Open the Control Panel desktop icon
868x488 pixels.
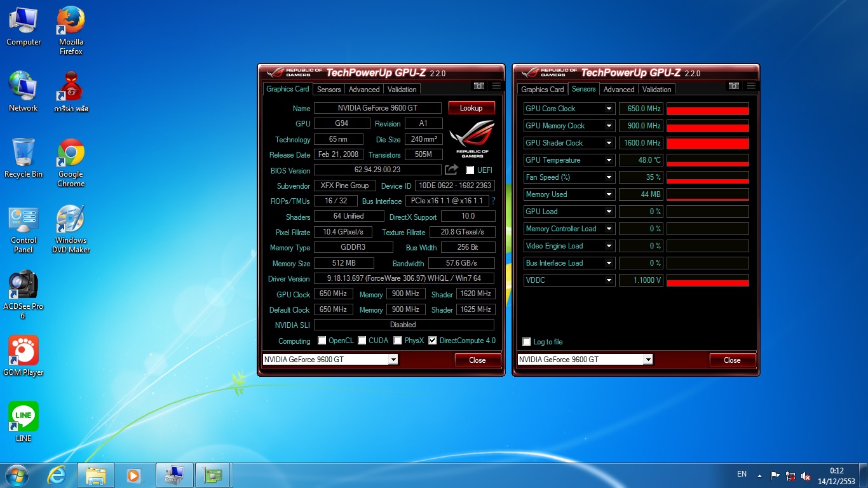pos(24,229)
